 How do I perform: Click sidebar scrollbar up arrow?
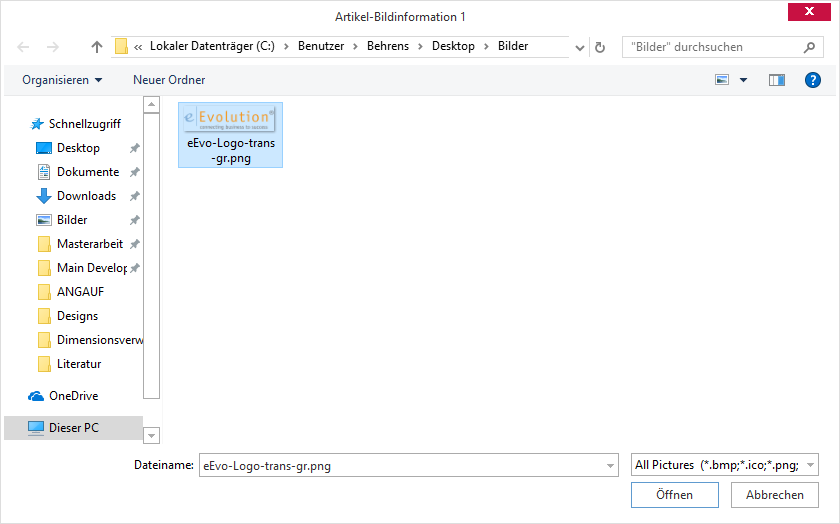(x=152, y=105)
